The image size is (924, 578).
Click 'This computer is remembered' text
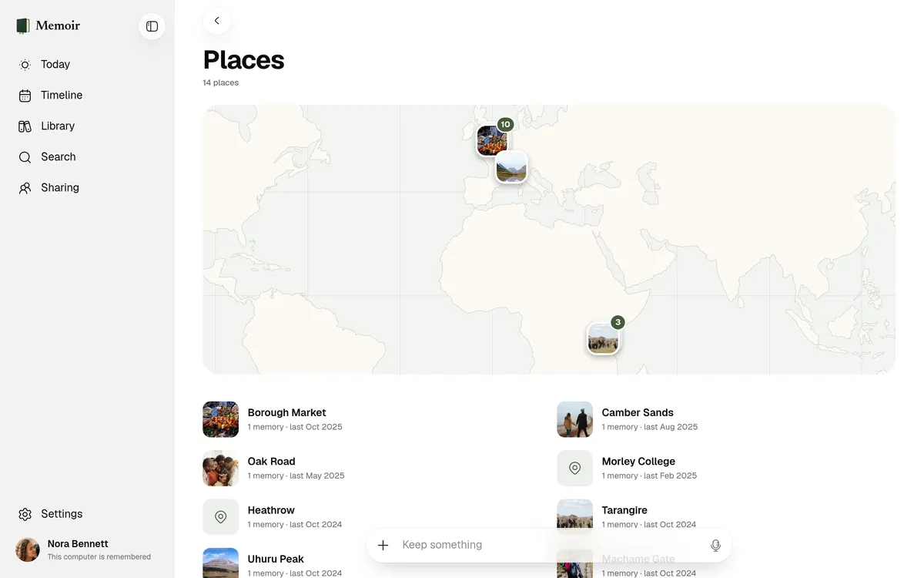(99, 556)
